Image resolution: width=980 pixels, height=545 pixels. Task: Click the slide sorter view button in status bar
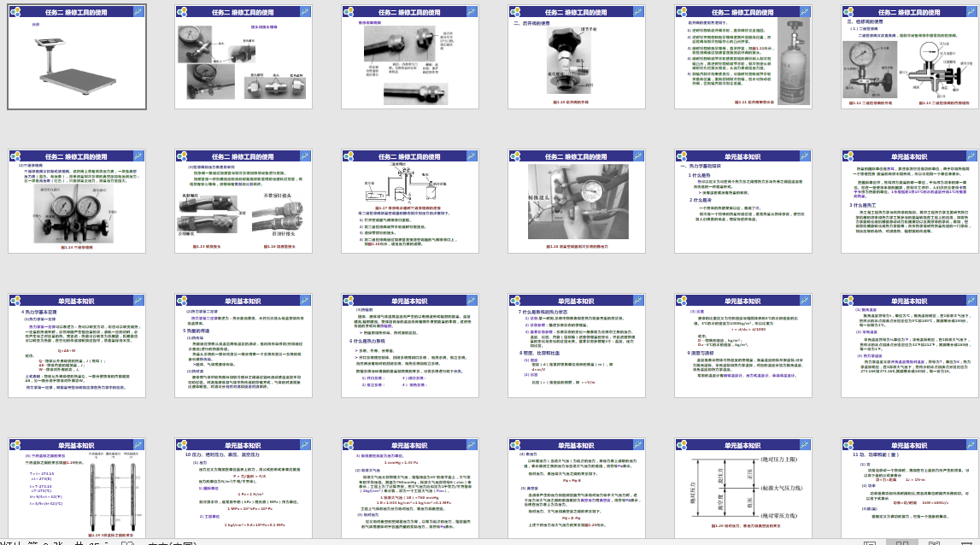pyautogui.click(x=902, y=542)
